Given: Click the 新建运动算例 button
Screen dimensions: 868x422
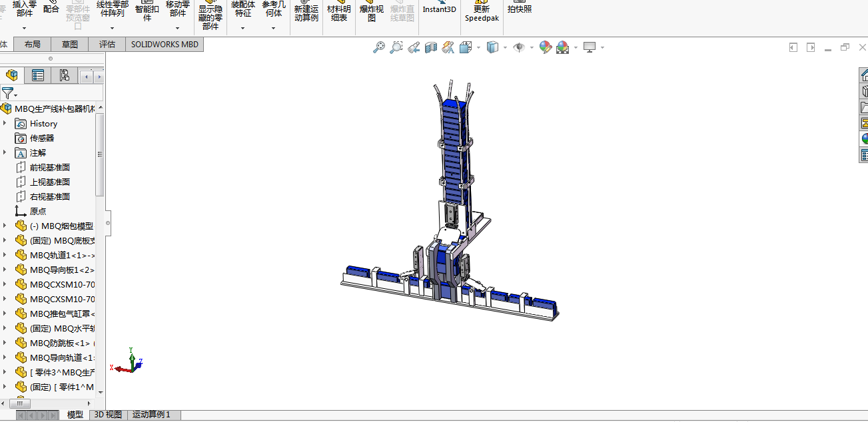Looking at the screenshot, I should [306, 13].
